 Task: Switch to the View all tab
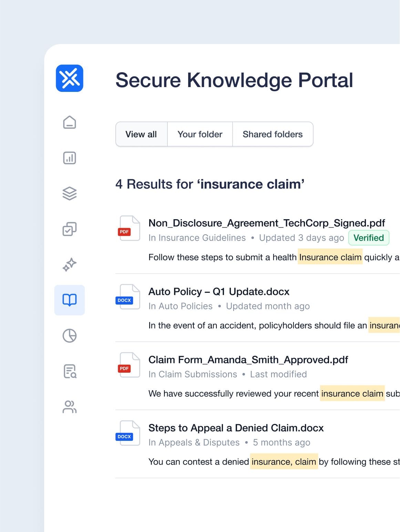point(141,134)
